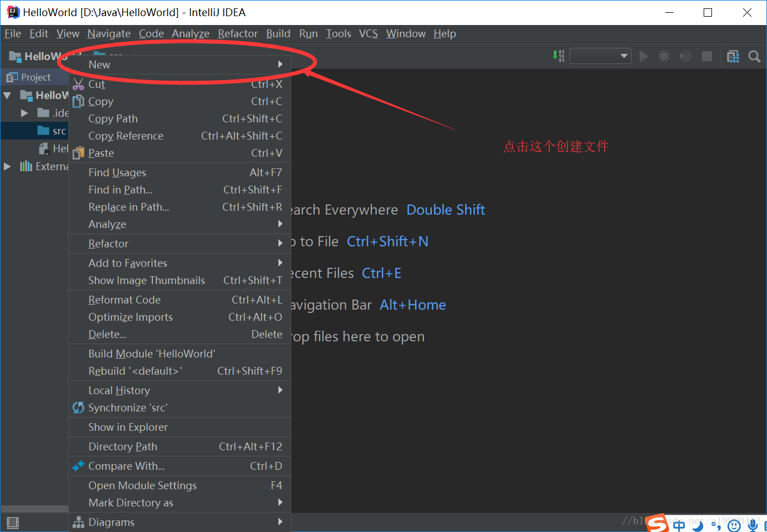The width and height of the screenshot is (767, 532).
Task: Select the src folder in project tree
Action: pyautogui.click(x=52, y=131)
